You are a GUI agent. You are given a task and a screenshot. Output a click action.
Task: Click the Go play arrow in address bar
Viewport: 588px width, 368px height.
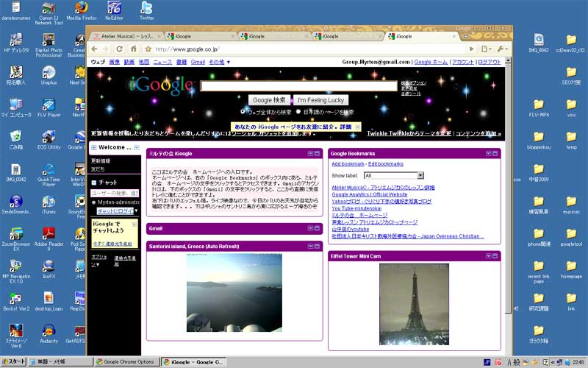pos(472,49)
